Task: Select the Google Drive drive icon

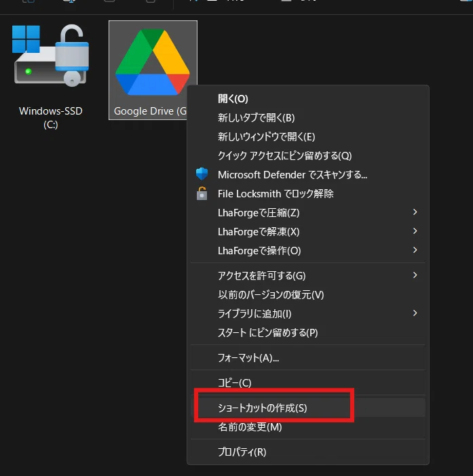Action: 153,62
